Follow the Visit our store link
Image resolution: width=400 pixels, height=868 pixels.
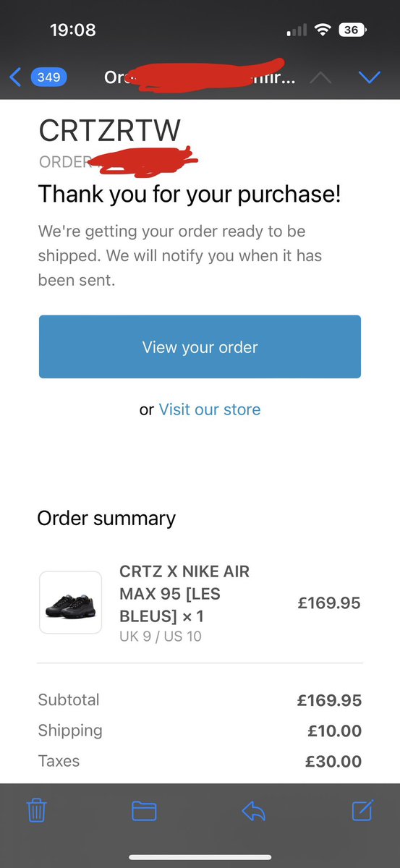[210, 409]
